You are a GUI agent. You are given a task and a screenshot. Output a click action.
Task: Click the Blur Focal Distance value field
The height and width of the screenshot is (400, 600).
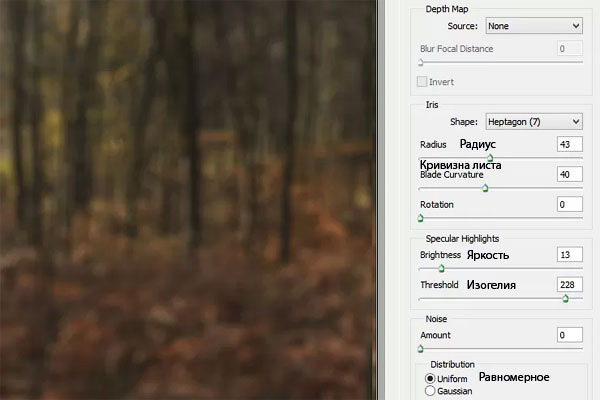[570, 49]
